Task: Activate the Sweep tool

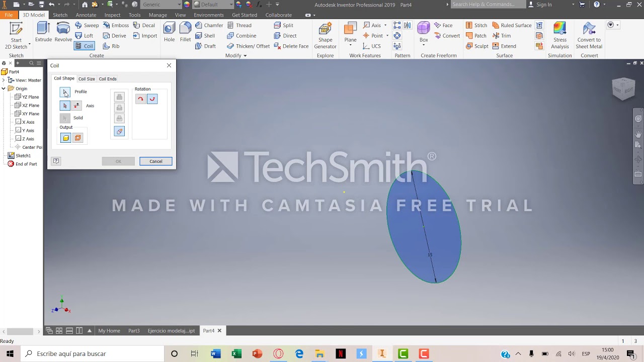Action: click(87, 25)
